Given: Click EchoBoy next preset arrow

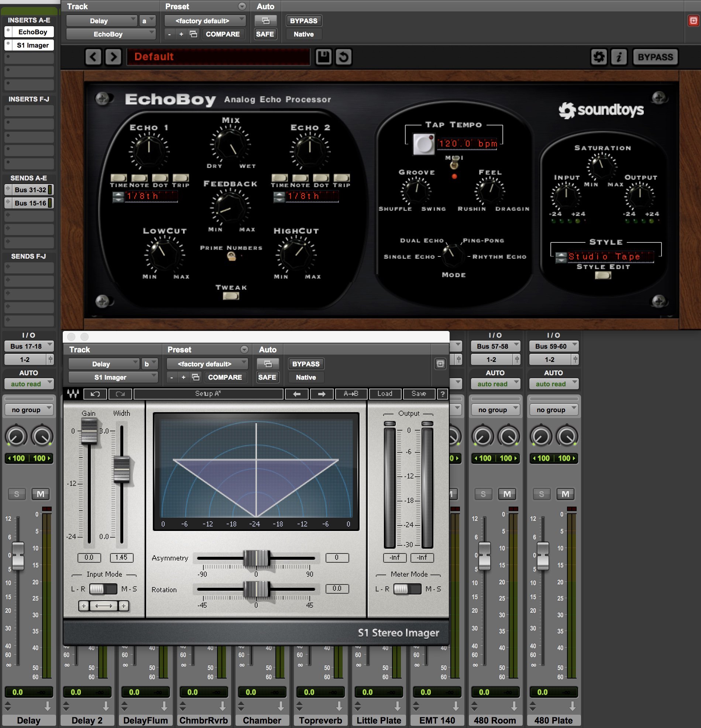Looking at the screenshot, I should pyautogui.click(x=113, y=57).
